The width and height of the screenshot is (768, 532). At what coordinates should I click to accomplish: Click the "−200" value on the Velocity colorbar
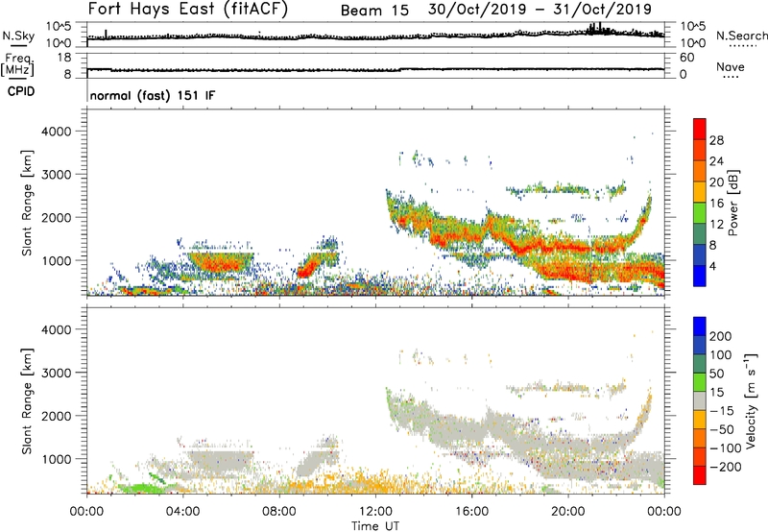tap(726, 467)
